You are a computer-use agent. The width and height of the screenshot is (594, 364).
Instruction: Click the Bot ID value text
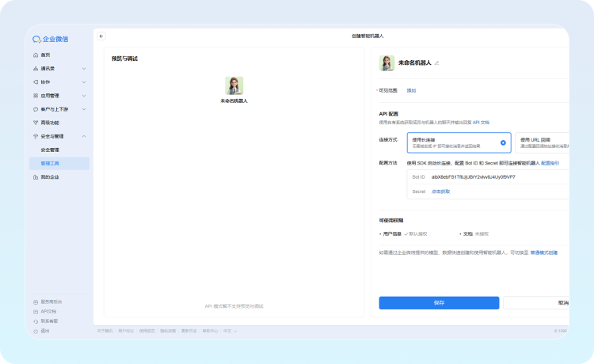473,177
